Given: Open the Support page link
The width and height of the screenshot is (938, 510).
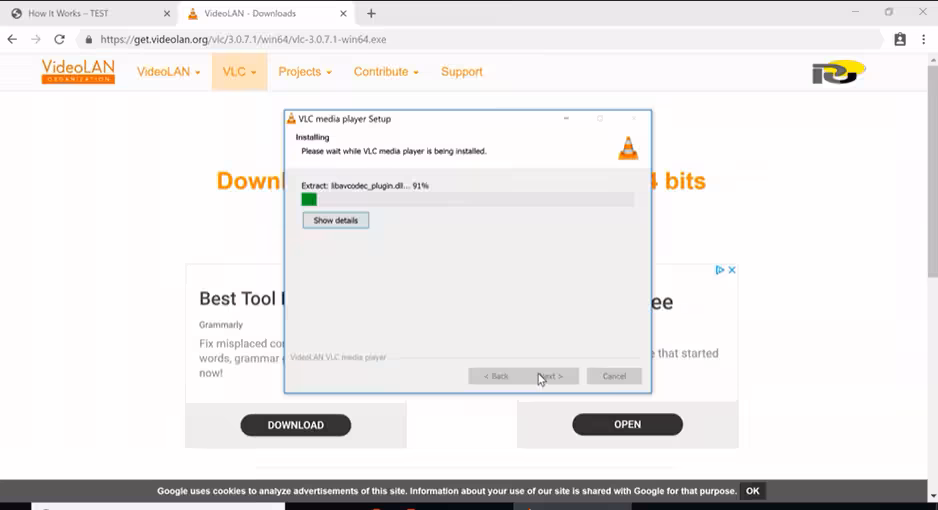Looking at the screenshot, I should tap(461, 72).
